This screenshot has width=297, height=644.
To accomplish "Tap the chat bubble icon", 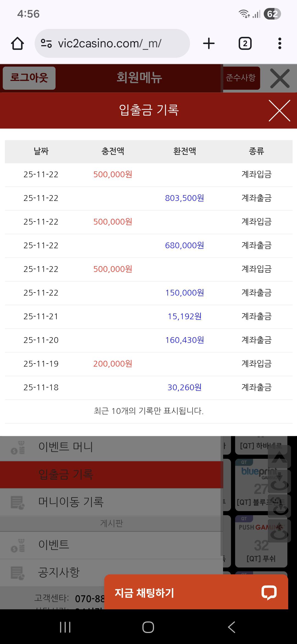I will [x=269, y=592].
